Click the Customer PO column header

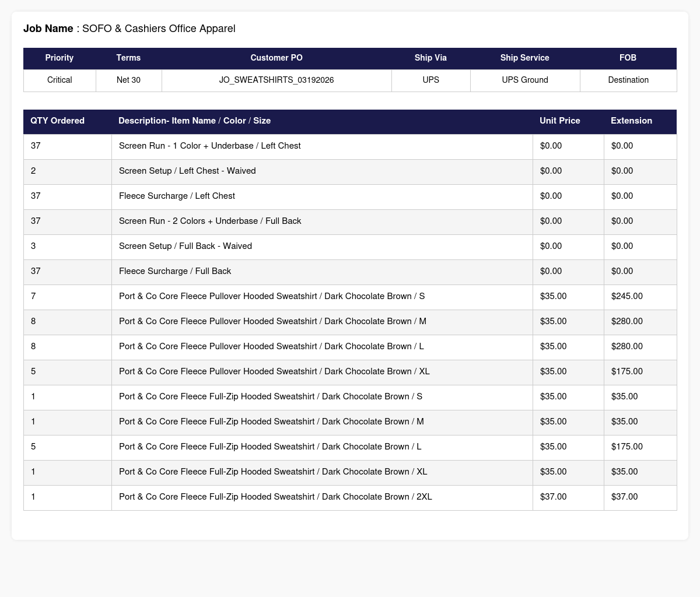pos(276,58)
